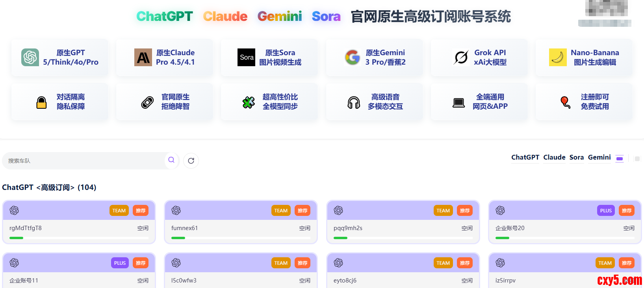Image resolution: width=644 pixels, height=288 pixels.
Task: Click the orange Claude word in header
Action: tap(225, 17)
